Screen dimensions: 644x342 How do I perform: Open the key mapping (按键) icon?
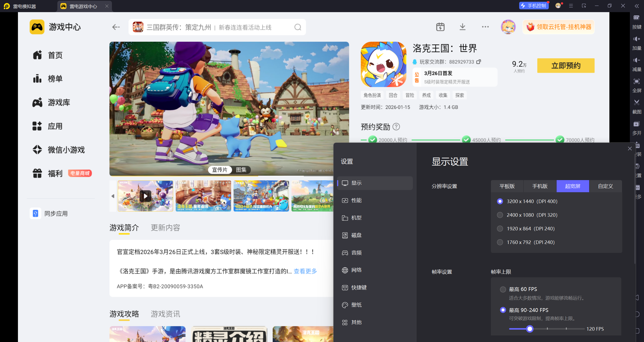point(636,18)
